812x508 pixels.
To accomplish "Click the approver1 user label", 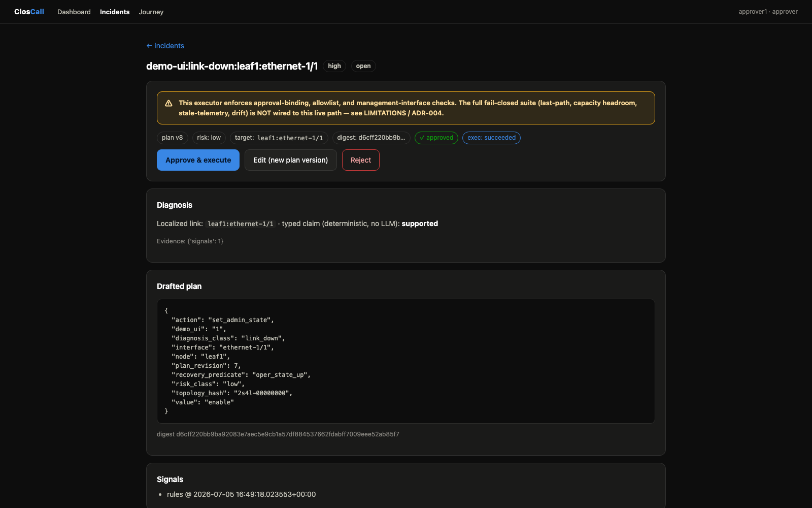I will [768, 12].
